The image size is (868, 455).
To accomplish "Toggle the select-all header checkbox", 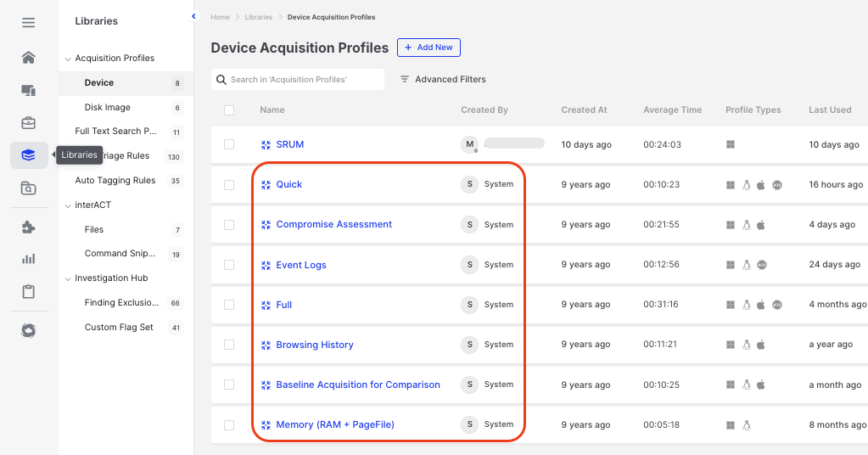I will 229,110.
